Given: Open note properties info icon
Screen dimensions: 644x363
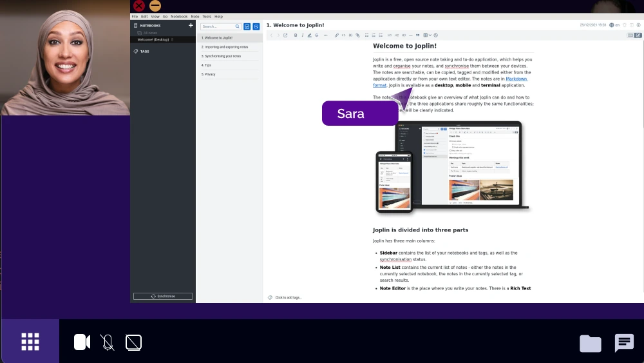Looking at the screenshot, I should (x=639, y=25).
